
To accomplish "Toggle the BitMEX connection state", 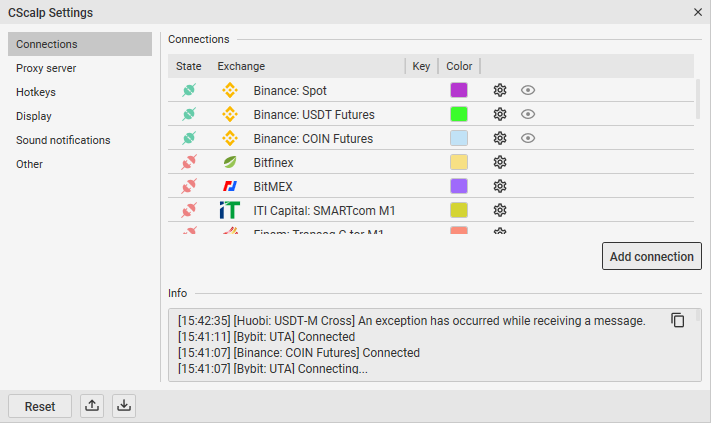I will pos(188,186).
